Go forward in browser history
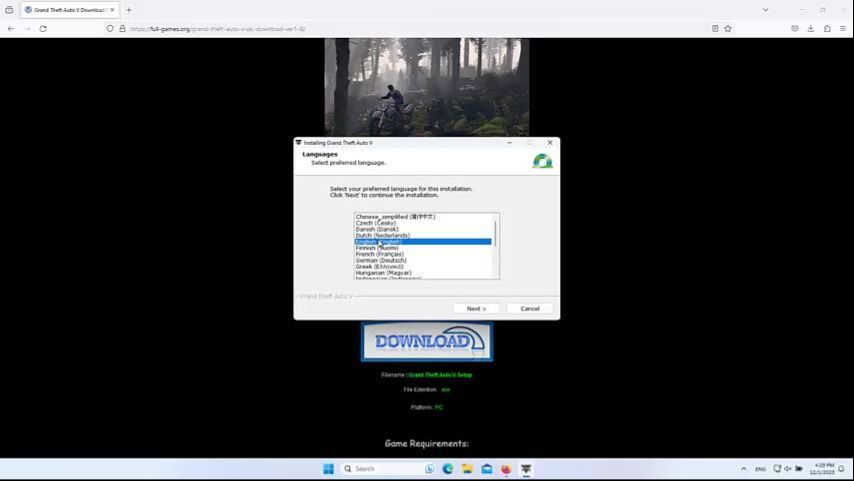This screenshot has width=854, height=481. 27,29
